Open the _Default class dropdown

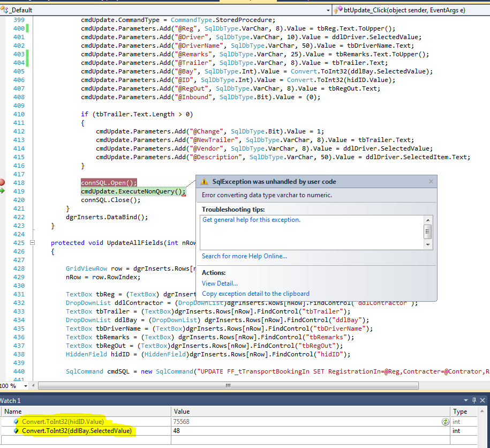click(x=328, y=9)
